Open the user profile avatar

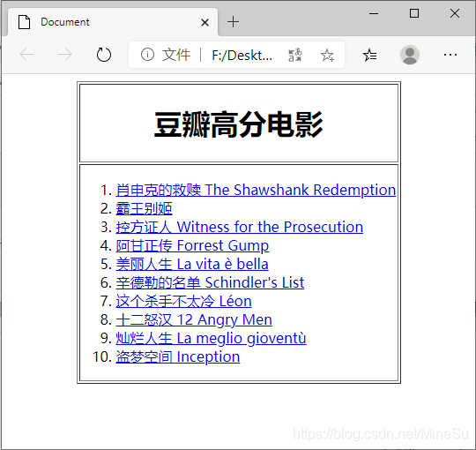410,55
